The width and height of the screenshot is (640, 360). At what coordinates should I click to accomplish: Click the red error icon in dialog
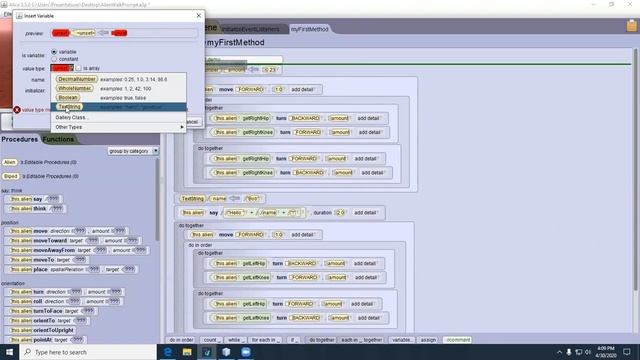[17, 110]
